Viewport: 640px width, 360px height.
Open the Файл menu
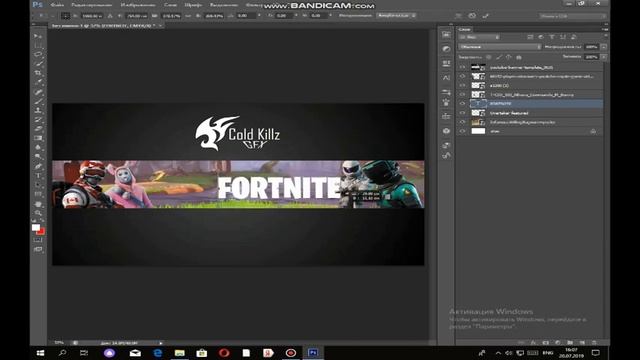(57, 5)
